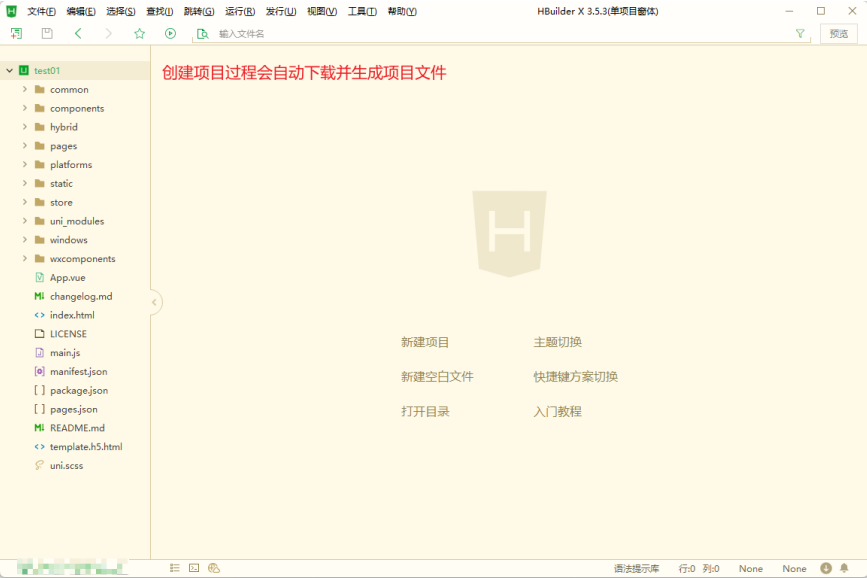Click the code icon beside index.html

pos(39,315)
